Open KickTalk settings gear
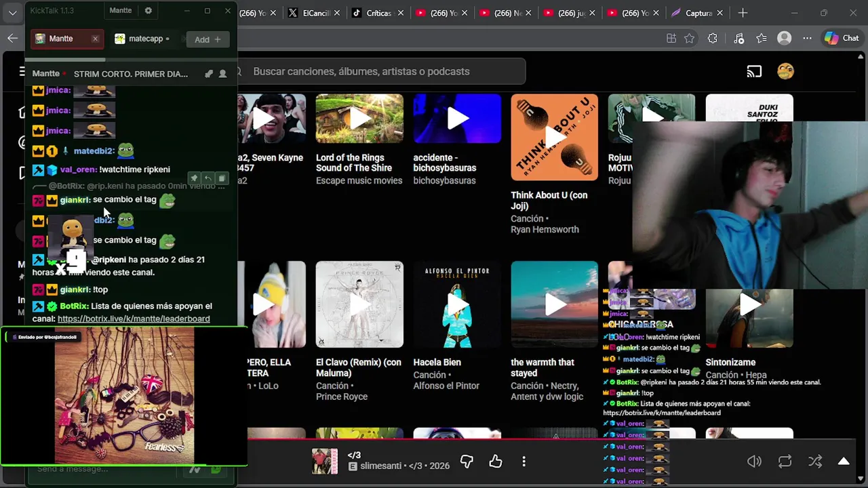The width and height of the screenshot is (868, 488). 149,11
